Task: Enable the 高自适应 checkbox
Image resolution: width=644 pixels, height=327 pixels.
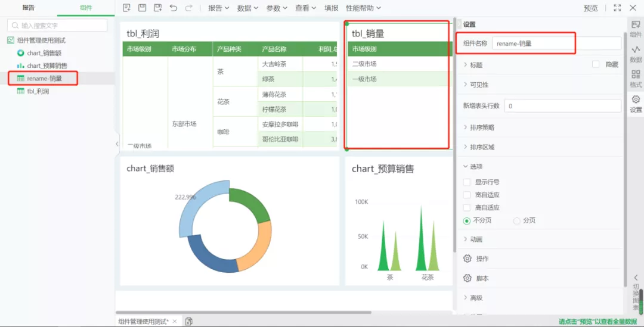Action: (466, 208)
